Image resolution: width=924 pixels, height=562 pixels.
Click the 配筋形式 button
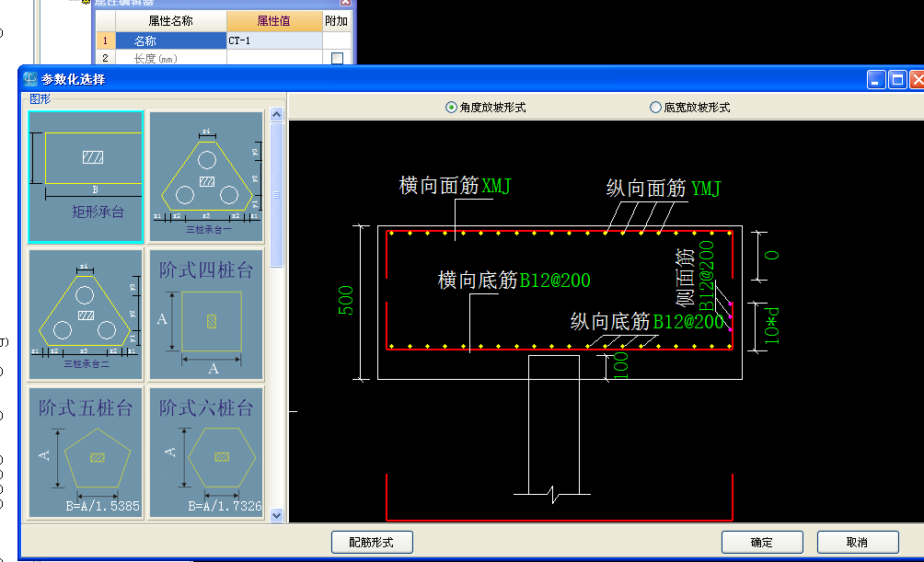(x=372, y=542)
